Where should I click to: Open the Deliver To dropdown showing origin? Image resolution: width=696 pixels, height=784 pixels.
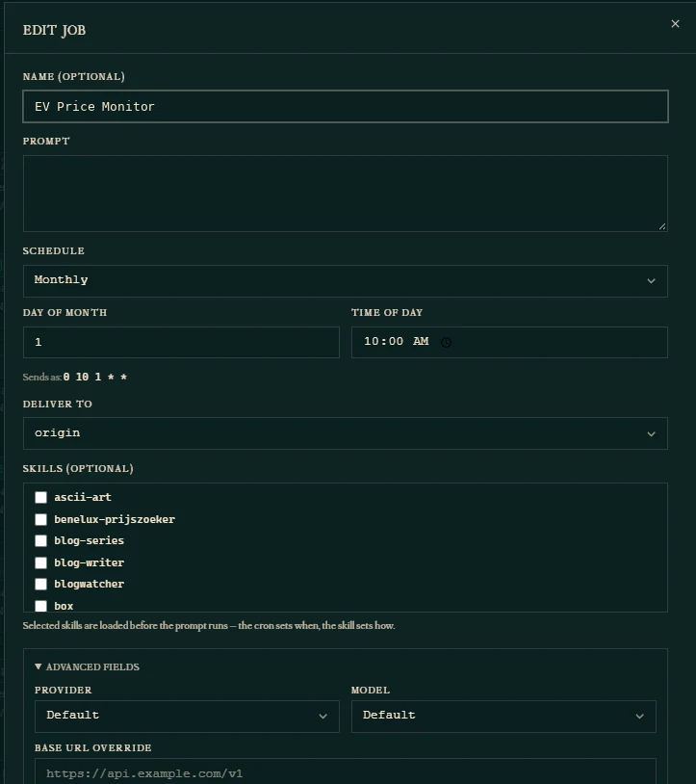[346, 433]
